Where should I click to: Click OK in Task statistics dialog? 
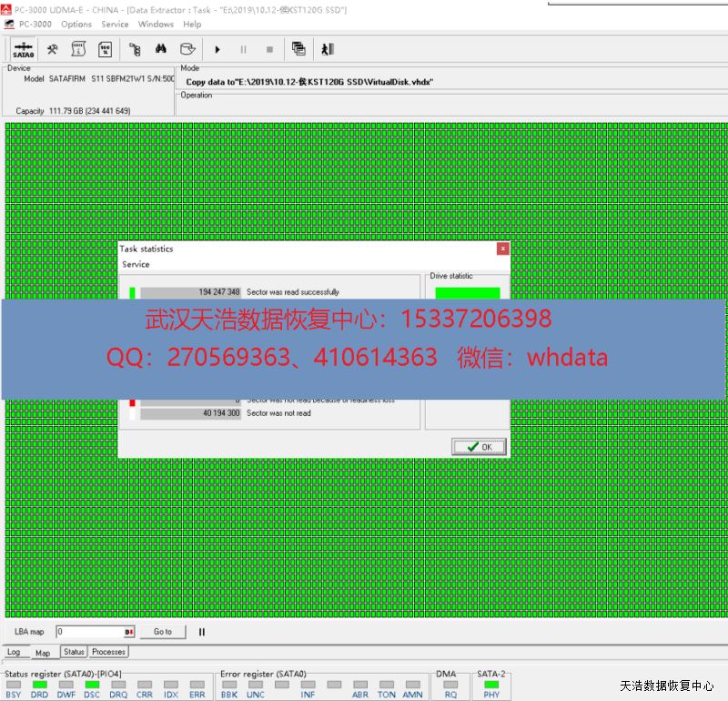point(479,447)
